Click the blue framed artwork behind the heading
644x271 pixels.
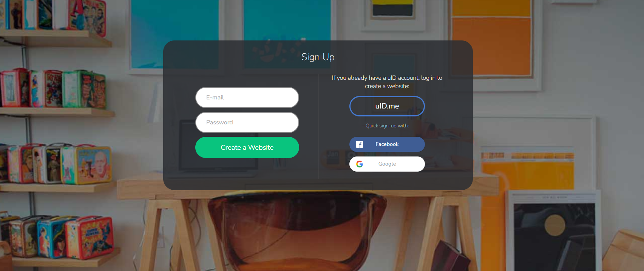[287, 34]
